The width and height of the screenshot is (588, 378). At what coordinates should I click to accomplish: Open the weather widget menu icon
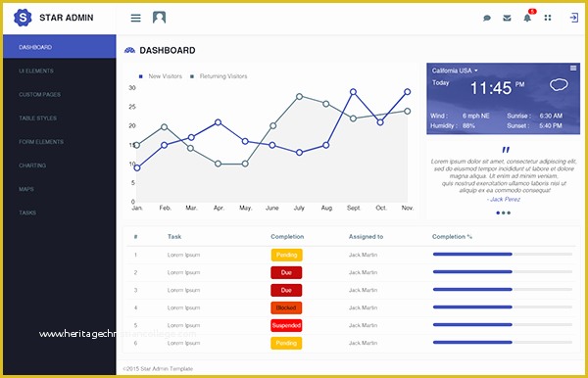[x=573, y=68]
